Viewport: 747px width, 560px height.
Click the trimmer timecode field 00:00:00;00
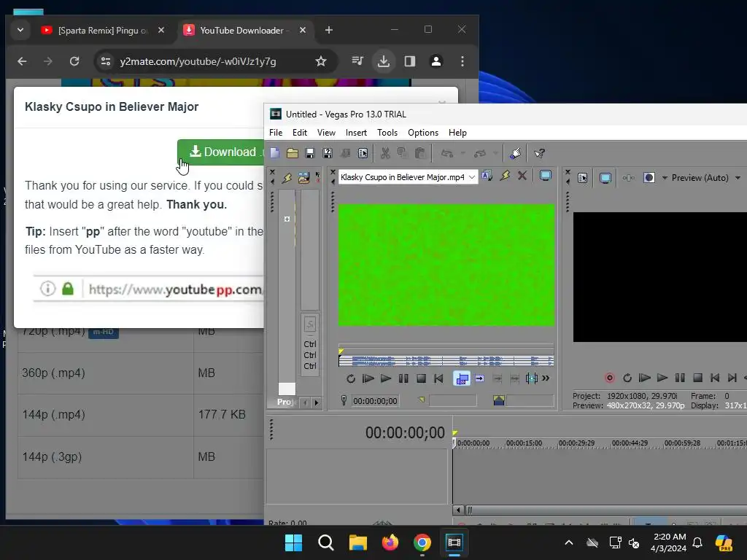coord(375,401)
